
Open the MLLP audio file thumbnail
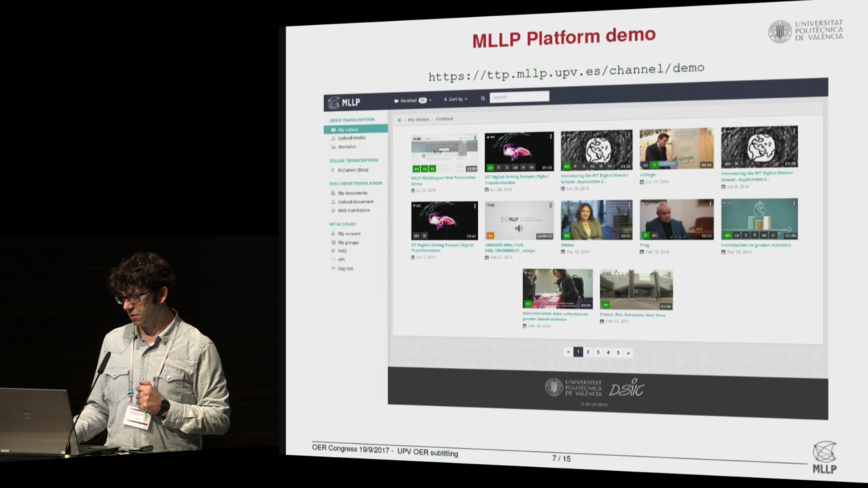pos(519,220)
